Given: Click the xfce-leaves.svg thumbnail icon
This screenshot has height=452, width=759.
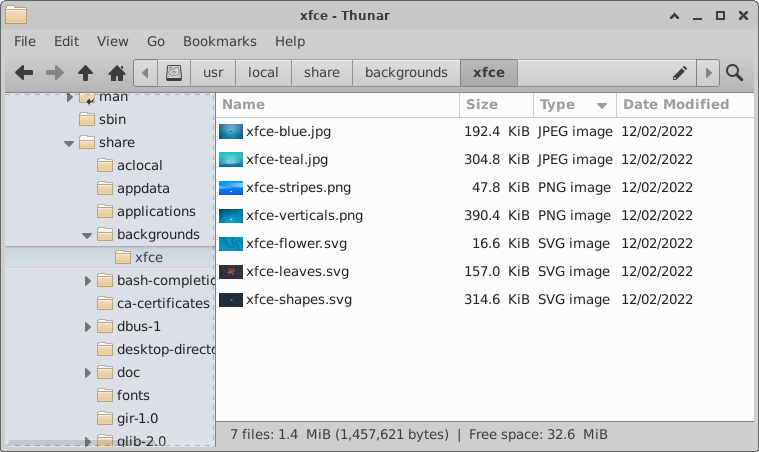Looking at the screenshot, I should 231,272.
